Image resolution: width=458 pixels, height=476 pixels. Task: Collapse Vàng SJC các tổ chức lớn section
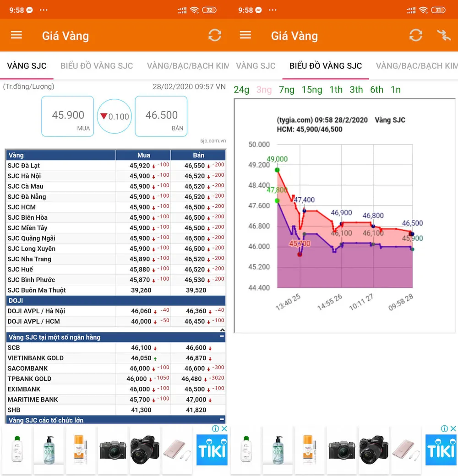click(x=222, y=419)
